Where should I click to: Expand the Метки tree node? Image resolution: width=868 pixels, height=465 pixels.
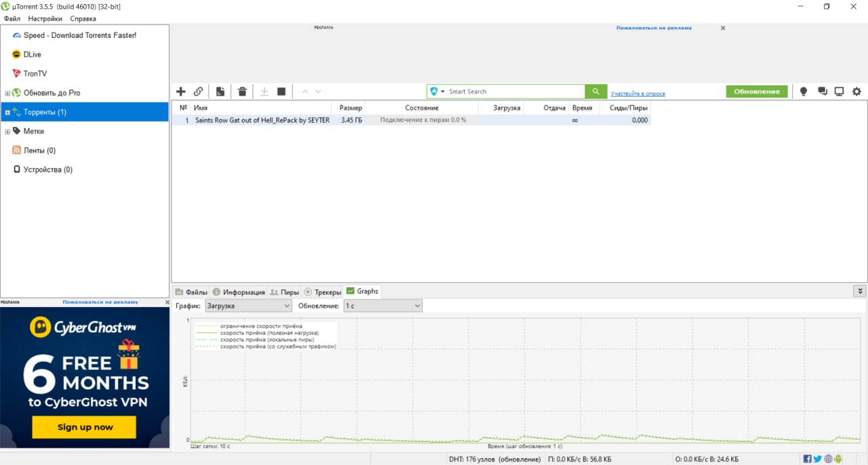[x=7, y=132]
